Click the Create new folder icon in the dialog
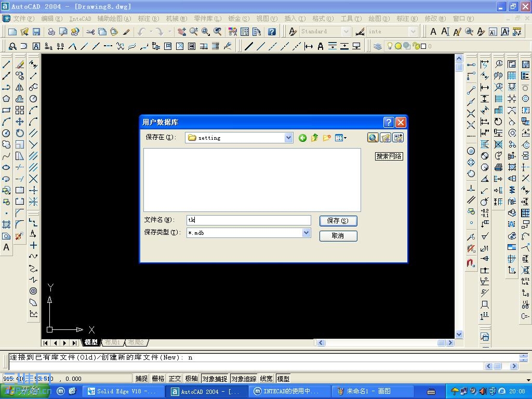Screen dimensions: 532x399 (327, 138)
